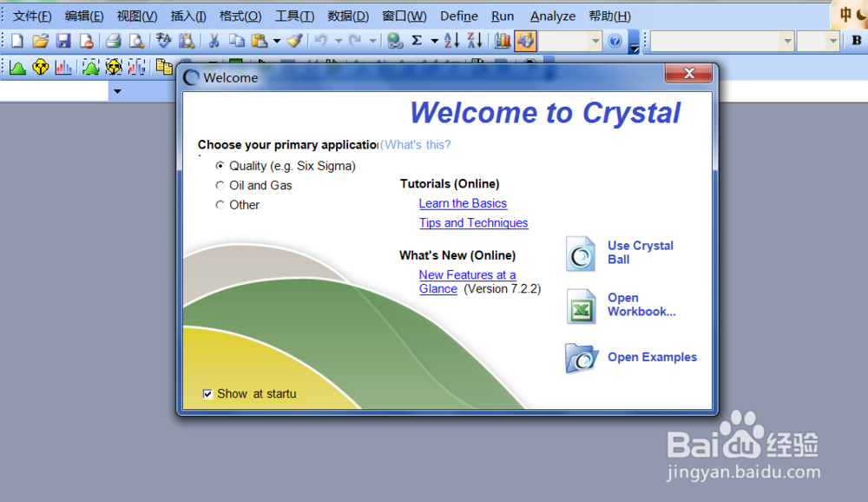This screenshot has width=868, height=502.
Task: Sort ascending A to Z
Action: pyautogui.click(x=451, y=41)
